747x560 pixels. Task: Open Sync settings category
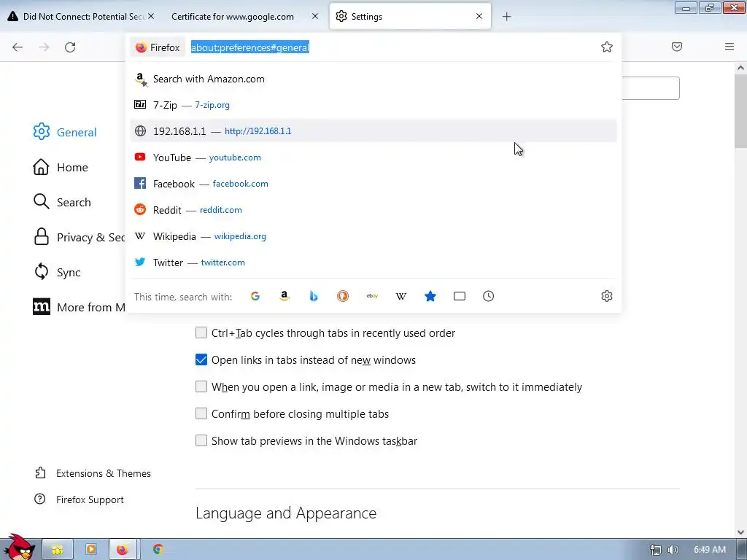pos(57,272)
